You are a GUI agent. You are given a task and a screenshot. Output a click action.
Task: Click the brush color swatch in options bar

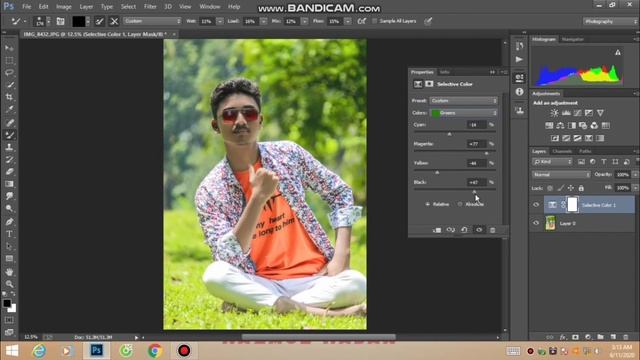click(79, 21)
